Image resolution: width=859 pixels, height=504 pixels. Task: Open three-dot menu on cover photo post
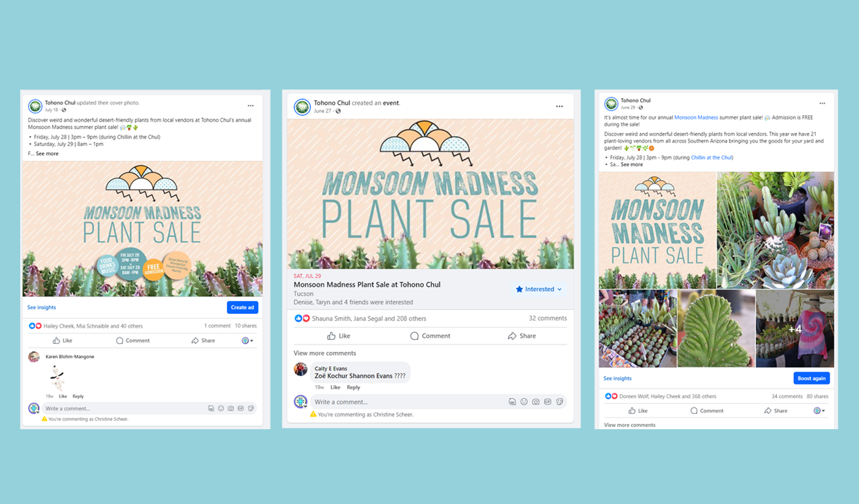250,105
